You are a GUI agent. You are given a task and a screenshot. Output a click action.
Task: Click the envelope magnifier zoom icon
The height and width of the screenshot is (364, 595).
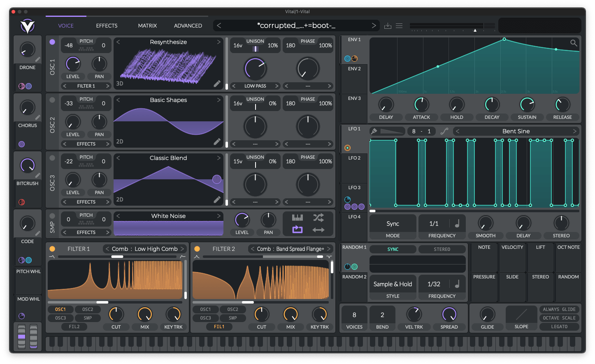coord(574,43)
